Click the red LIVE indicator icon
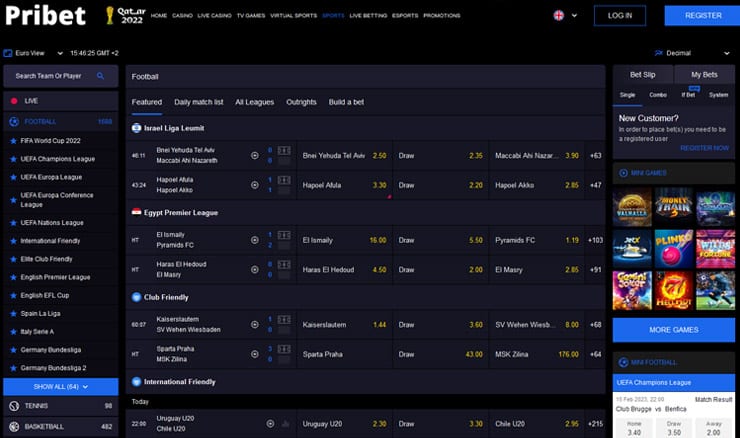The height and width of the screenshot is (438, 740). 14,101
